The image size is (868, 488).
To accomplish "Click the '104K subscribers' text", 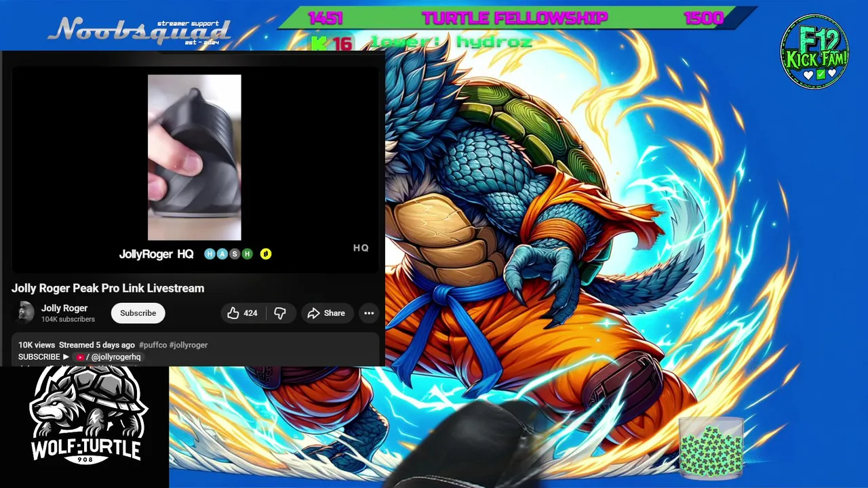I will pos(68,319).
